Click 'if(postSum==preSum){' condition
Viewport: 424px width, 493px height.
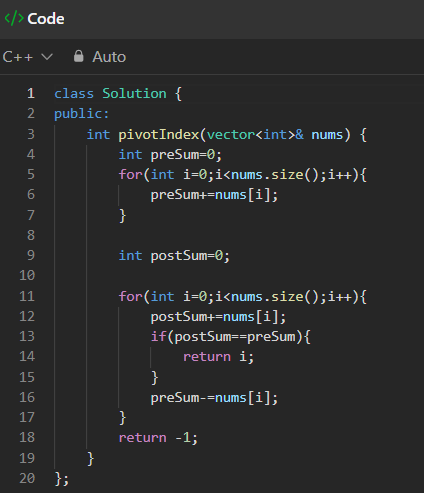tap(230, 337)
